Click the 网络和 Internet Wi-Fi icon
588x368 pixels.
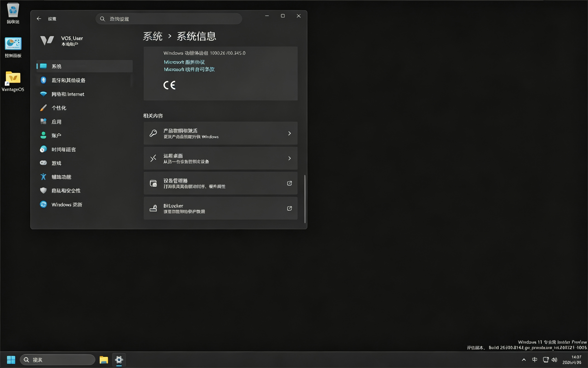[43, 94]
